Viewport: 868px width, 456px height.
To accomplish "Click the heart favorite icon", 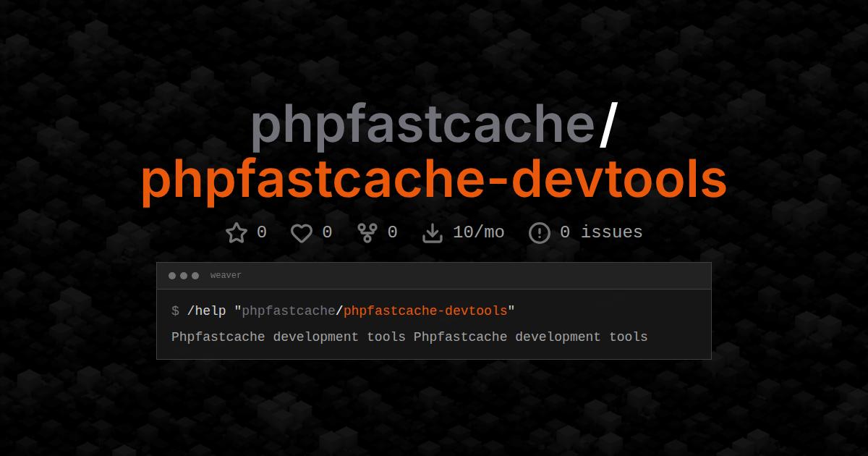I will pyautogui.click(x=301, y=232).
